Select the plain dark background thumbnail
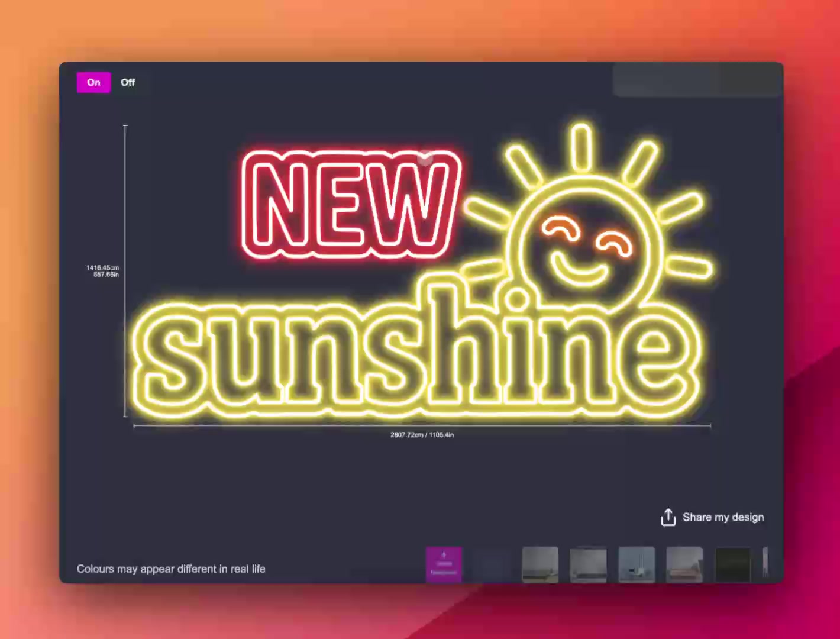The width and height of the screenshot is (840, 639). click(492, 564)
